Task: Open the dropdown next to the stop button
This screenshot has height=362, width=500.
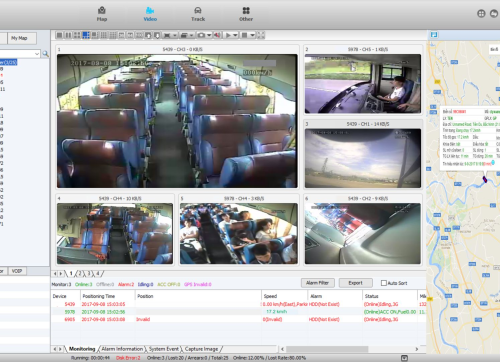Action: (x=252, y=35)
